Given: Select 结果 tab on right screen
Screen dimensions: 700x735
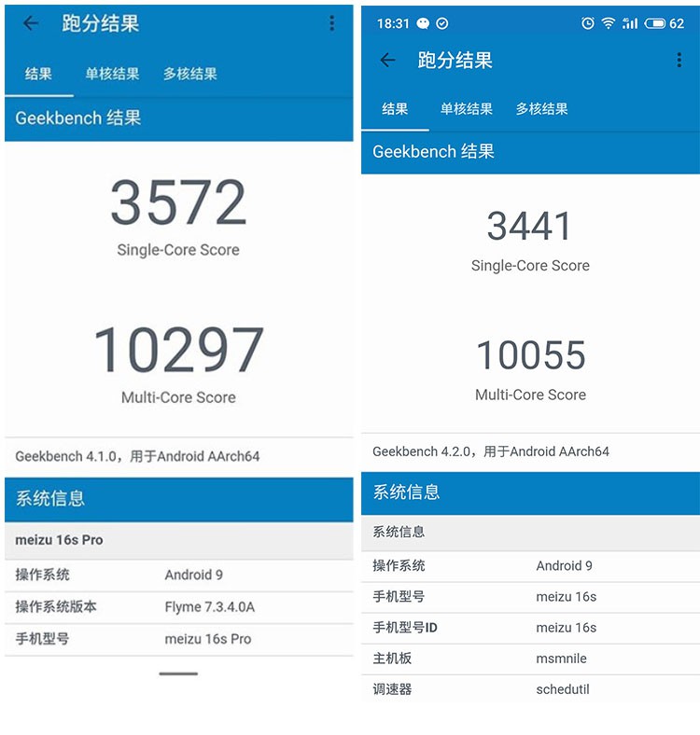Looking at the screenshot, I should click(395, 109).
